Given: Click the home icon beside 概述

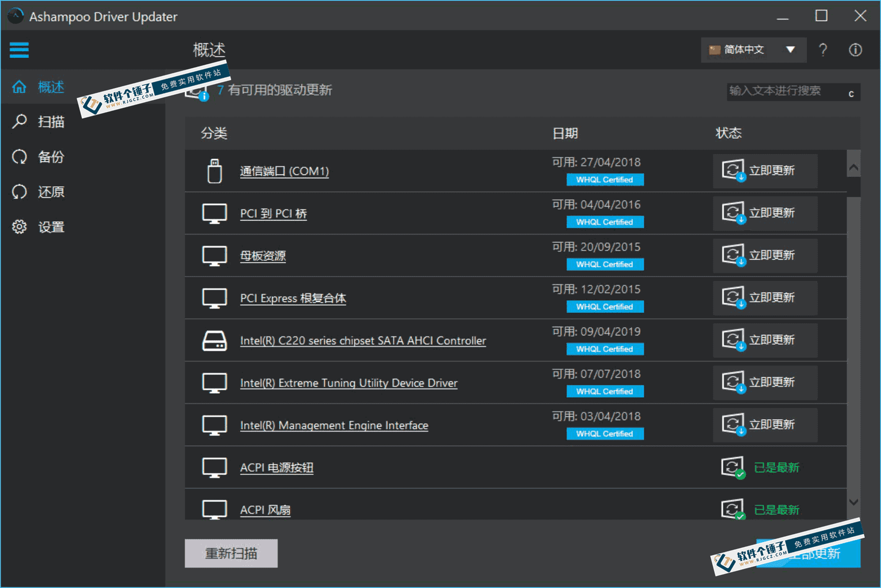Looking at the screenshot, I should pyautogui.click(x=19, y=87).
